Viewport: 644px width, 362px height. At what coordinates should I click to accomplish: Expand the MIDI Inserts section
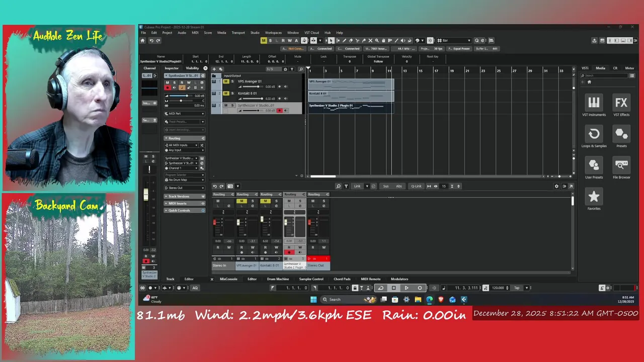[x=184, y=203]
